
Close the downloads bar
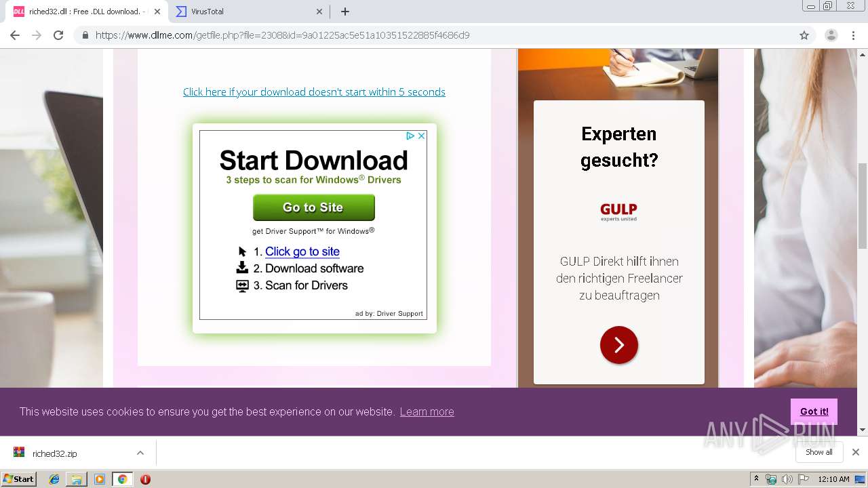[x=856, y=452]
